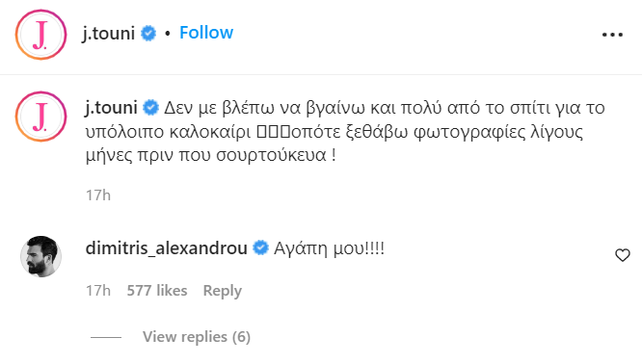Viewport: 642px width, 364px height.
Task: Click the line beside View replies
Action: click(x=106, y=337)
